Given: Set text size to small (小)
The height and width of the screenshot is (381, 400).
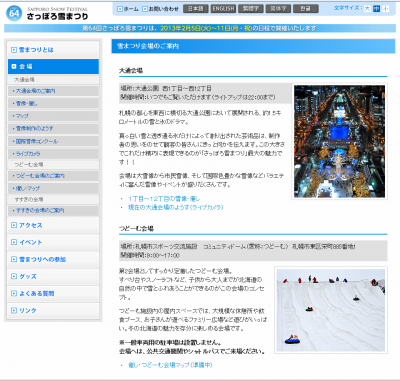Looking at the screenshot, I should pyautogui.click(x=386, y=9).
